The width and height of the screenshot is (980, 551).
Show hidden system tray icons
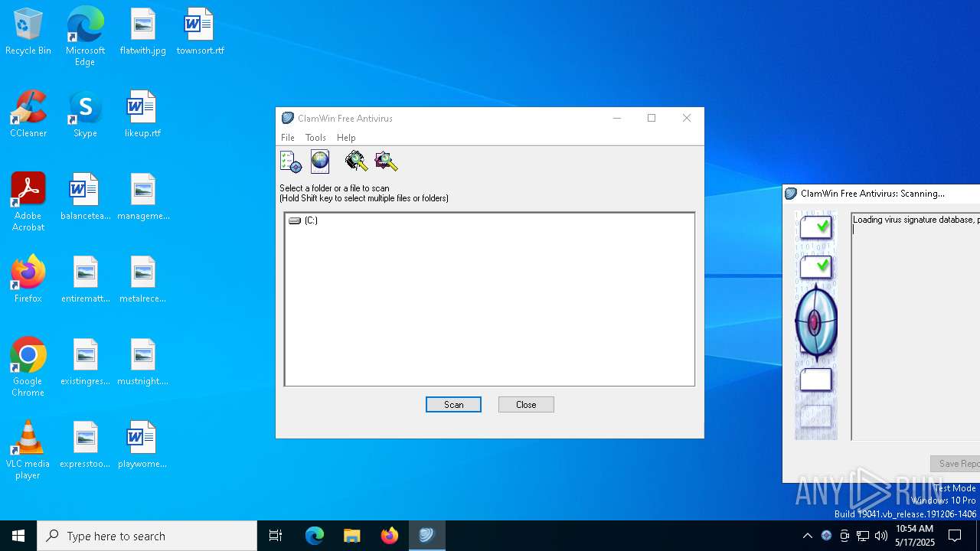tap(807, 536)
